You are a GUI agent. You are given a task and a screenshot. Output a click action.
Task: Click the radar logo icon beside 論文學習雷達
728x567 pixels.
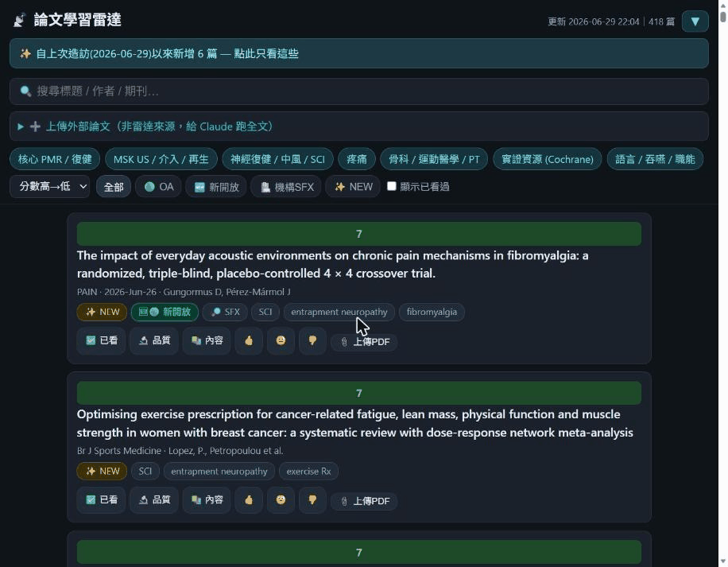tap(20, 20)
